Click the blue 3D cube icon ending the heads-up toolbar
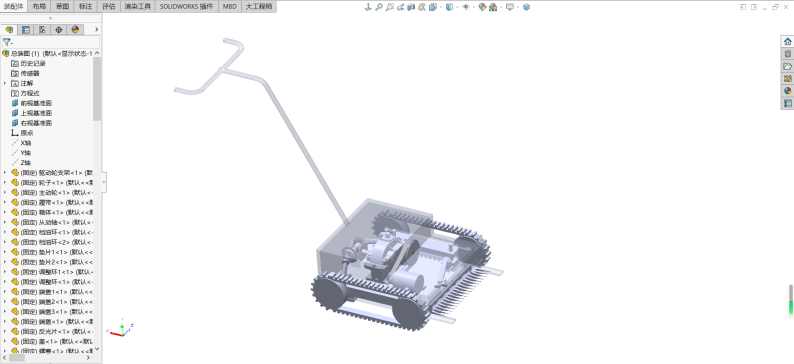Viewport: 794px width, 364px height. tap(526, 7)
